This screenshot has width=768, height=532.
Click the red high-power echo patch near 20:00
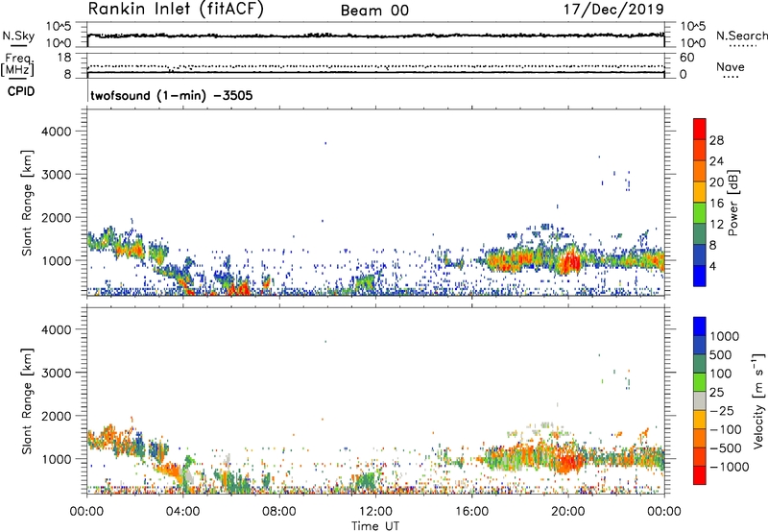click(x=570, y=262)
